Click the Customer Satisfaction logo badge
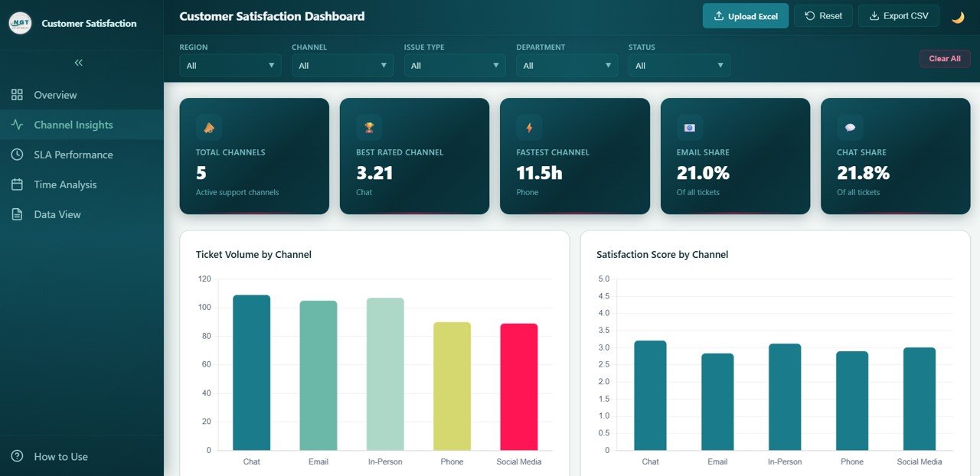The width and height of the screenshot is (980, 476). click(20, 23)
